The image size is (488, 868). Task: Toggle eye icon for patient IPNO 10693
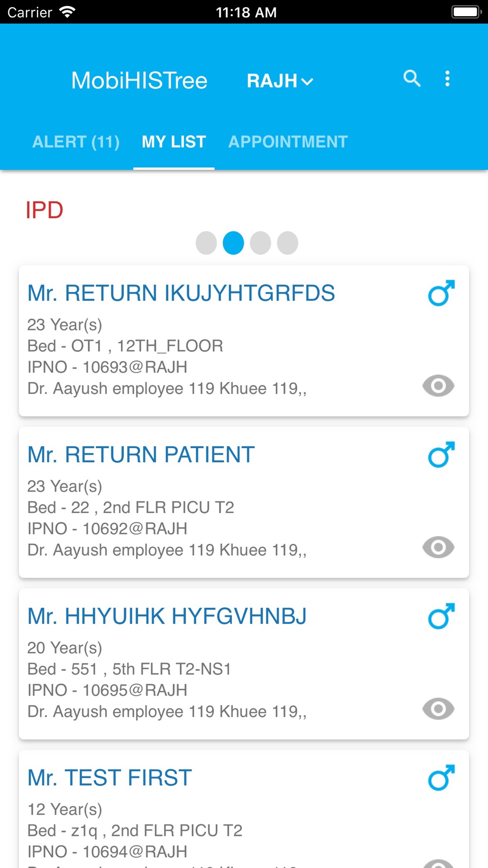438,386
